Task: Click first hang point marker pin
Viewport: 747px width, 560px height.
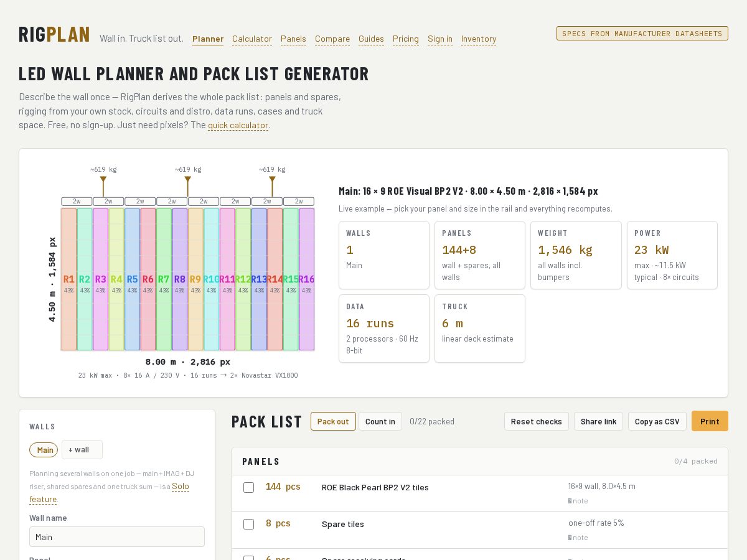Action: pyautogui.click(x=103, y=186)
